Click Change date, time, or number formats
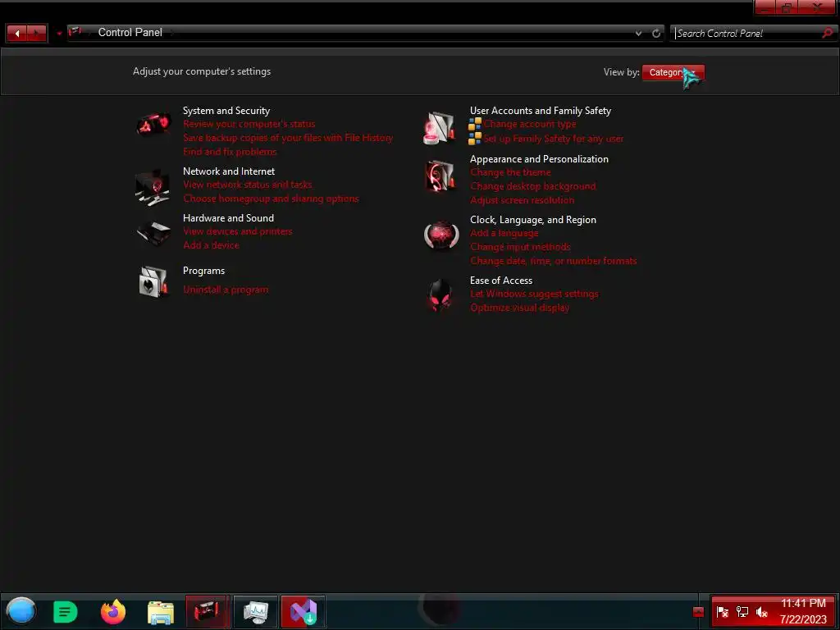Image resolution: width=840 pixels, height=630 pixels. coord(554,261)
